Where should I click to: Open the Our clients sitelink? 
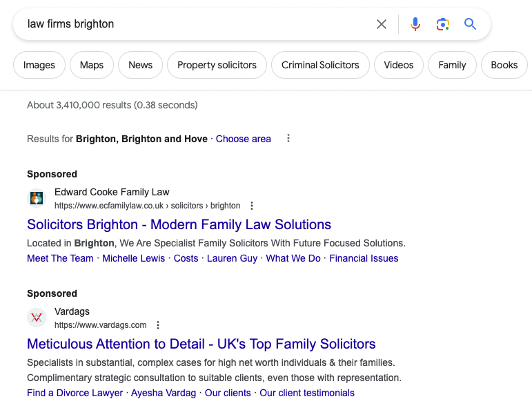click(228, 393)
